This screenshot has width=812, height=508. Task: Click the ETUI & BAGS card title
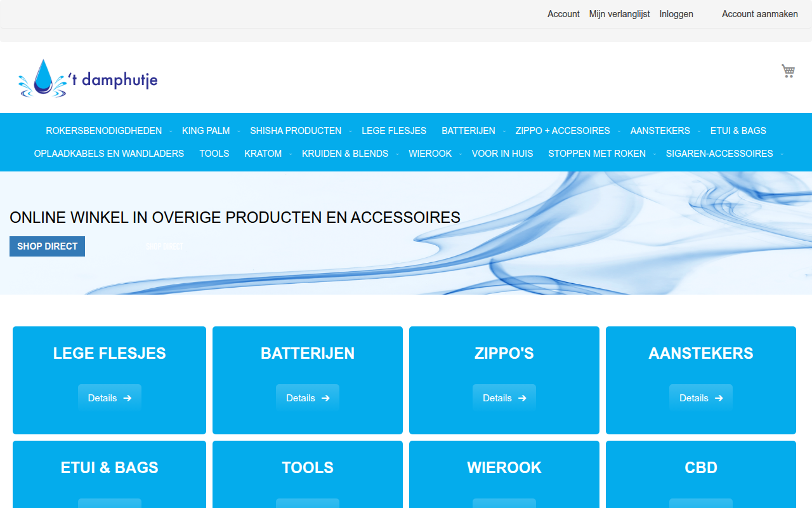(x=110, y=467)
